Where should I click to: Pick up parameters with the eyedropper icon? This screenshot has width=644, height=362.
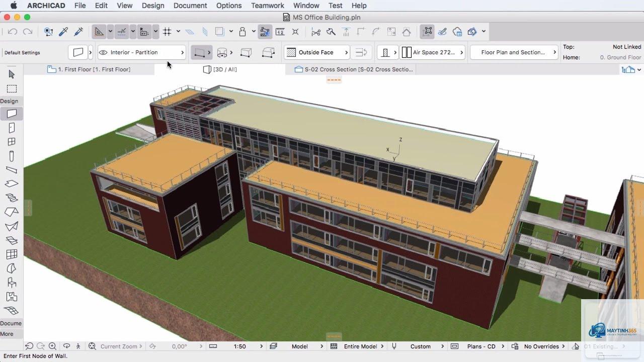click(63, 32)
